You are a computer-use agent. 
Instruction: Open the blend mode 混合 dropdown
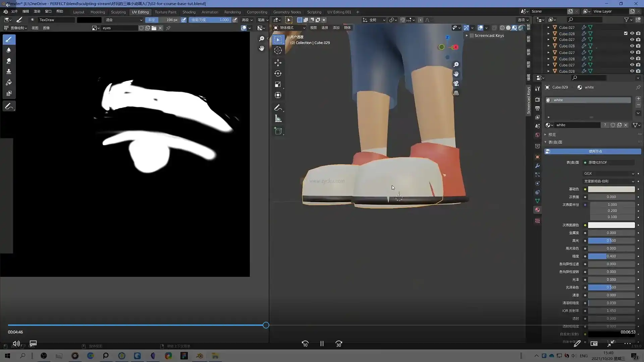pos(124,20)
